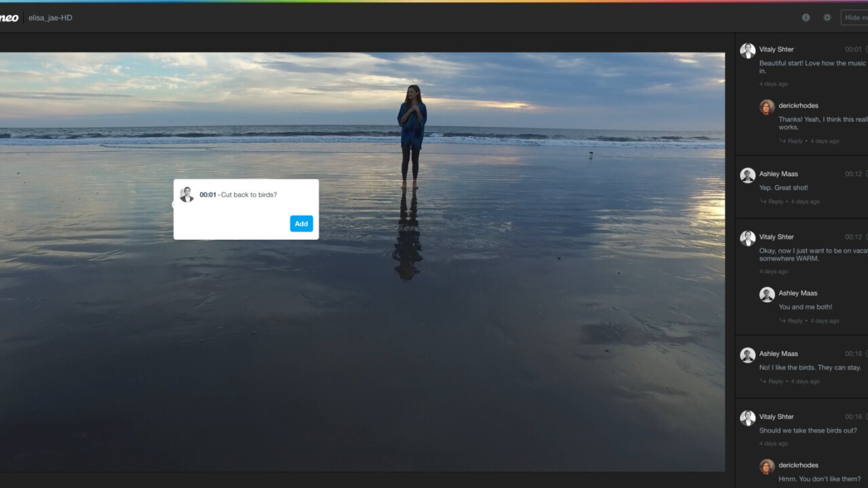Viewport: 868px width, 488px height.
Task: Click the user avatar in the note popup
Action: 186,195
